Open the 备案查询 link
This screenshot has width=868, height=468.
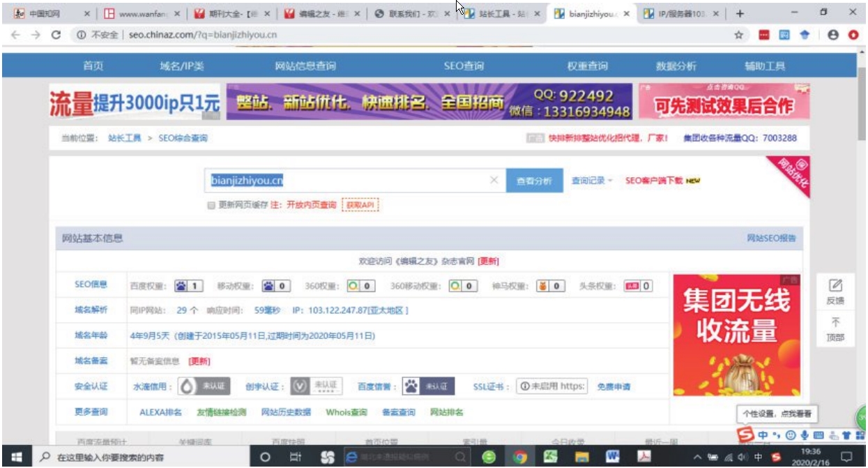click(x=399, y=412)
